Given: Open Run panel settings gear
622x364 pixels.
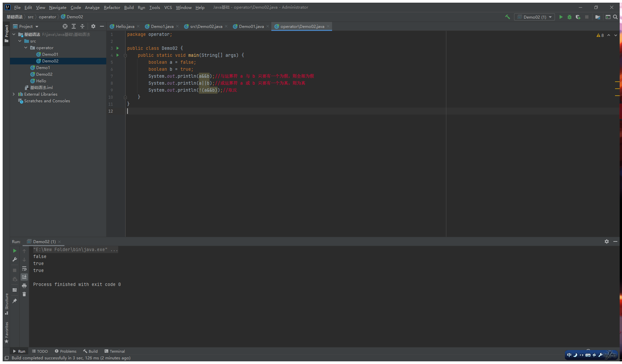Looking at the screenshot, I should pos(607,241).
